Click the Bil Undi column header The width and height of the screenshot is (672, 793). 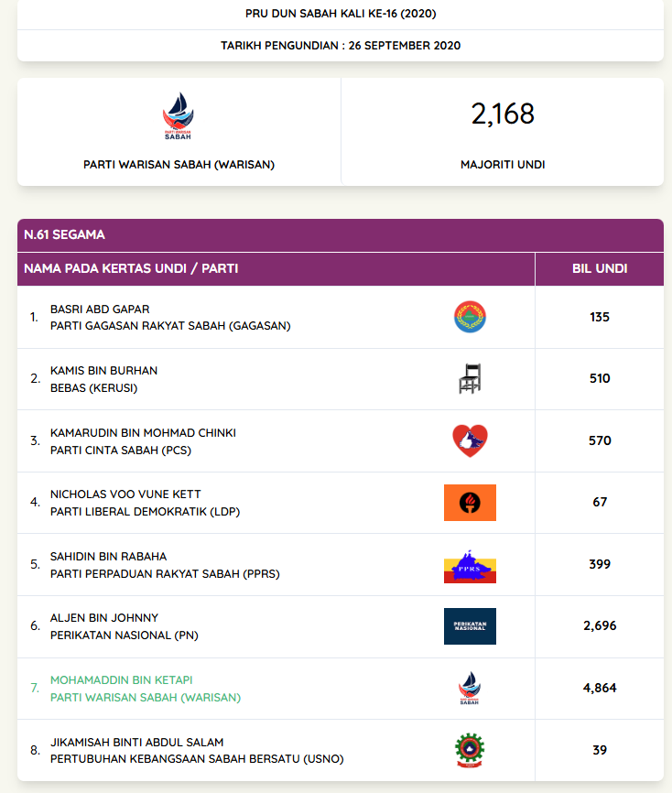click(x=599, y=269)
